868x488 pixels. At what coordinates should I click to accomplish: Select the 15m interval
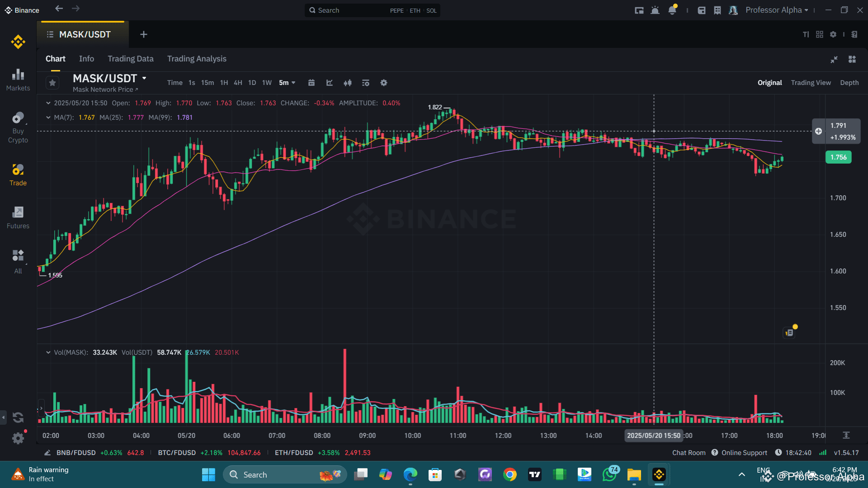pos(208,83)
